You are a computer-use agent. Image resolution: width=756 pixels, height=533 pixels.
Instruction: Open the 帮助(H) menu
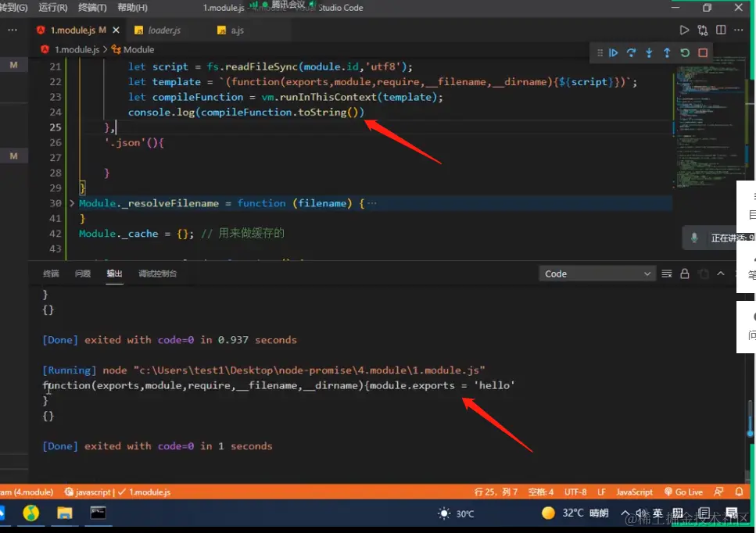click(133, 8)
